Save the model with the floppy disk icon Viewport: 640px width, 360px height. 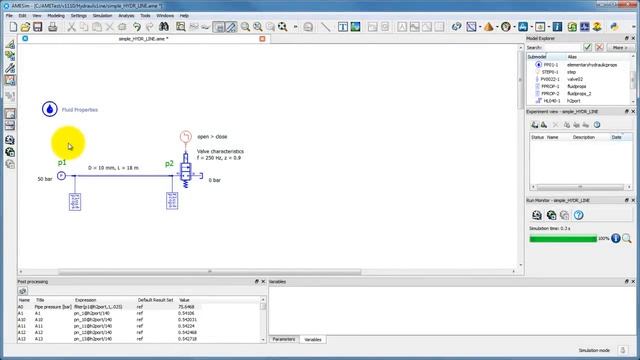(x=38, y=27)
